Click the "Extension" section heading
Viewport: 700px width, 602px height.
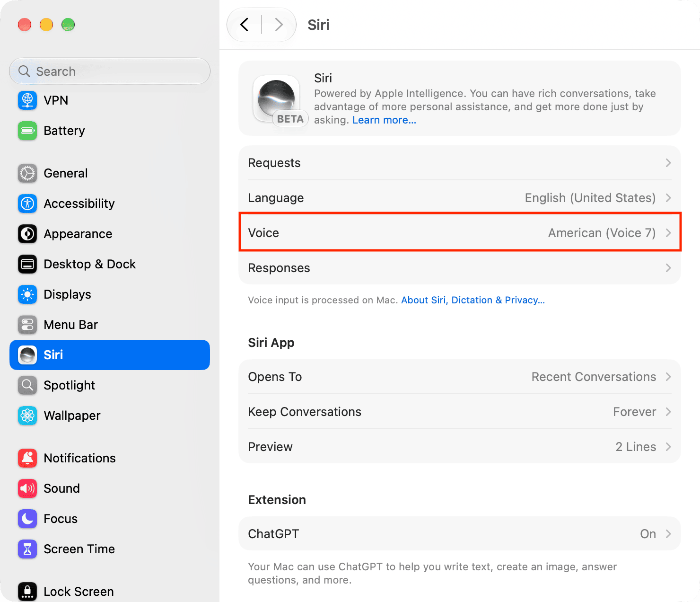pyautogui.click(x=277, y=500)
